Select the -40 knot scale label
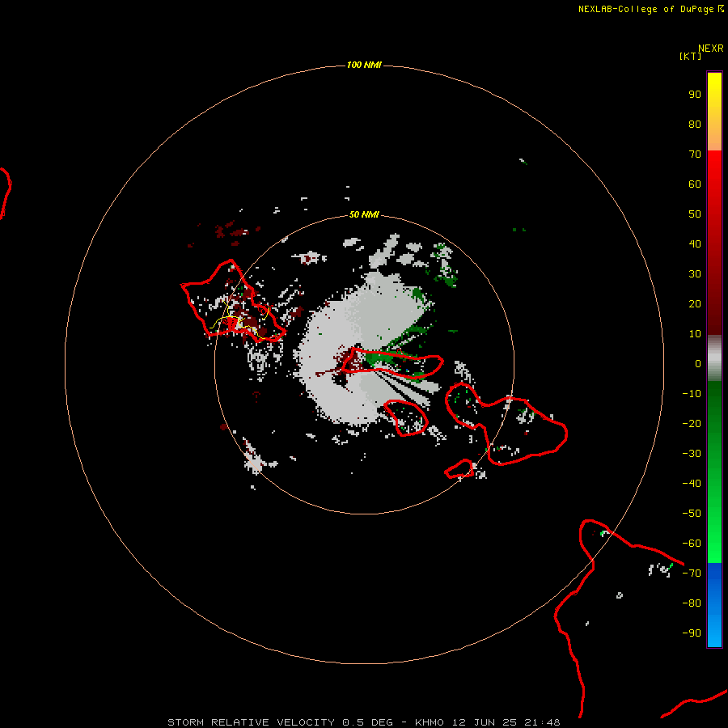Image resolution: width=728 pixels, height=728 pixels. (x=692, y=484)
